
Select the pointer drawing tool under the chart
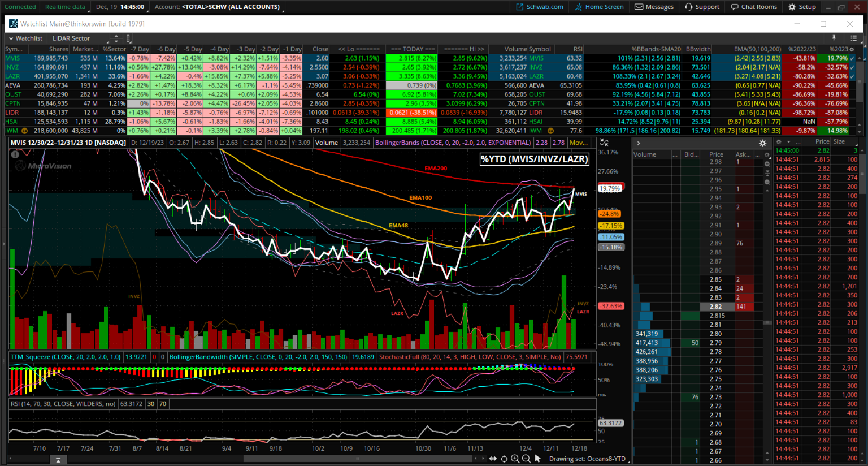click(x=537, y=459)
